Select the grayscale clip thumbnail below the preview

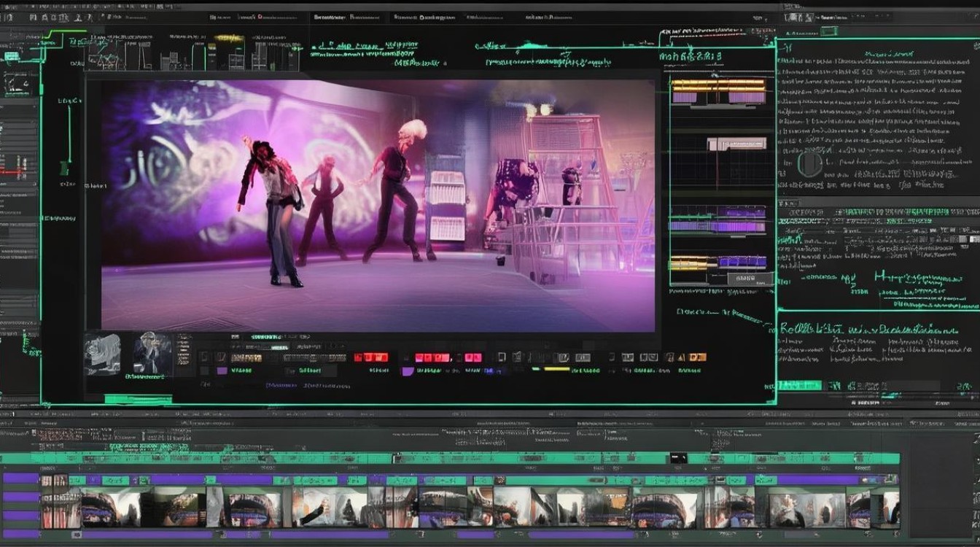(101, 355)
